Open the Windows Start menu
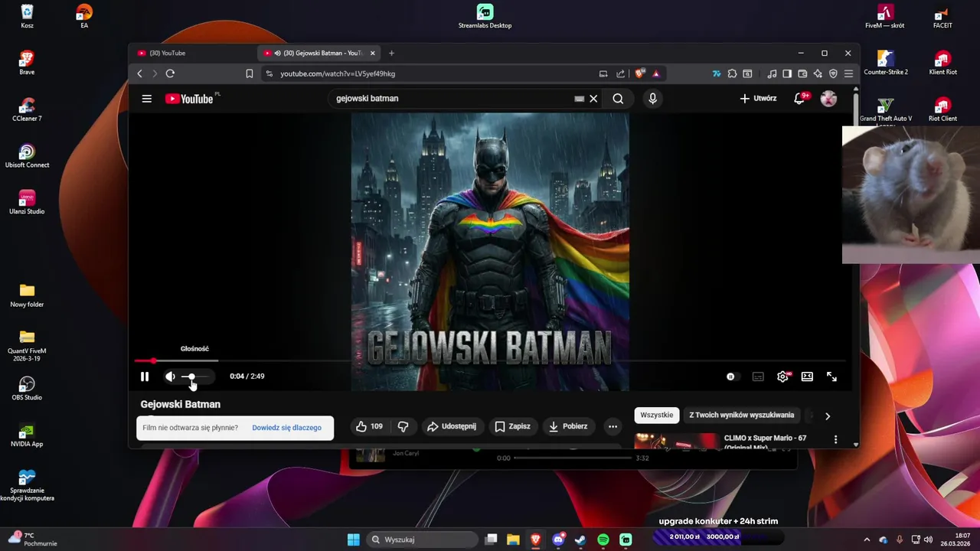 pos(353,540)
